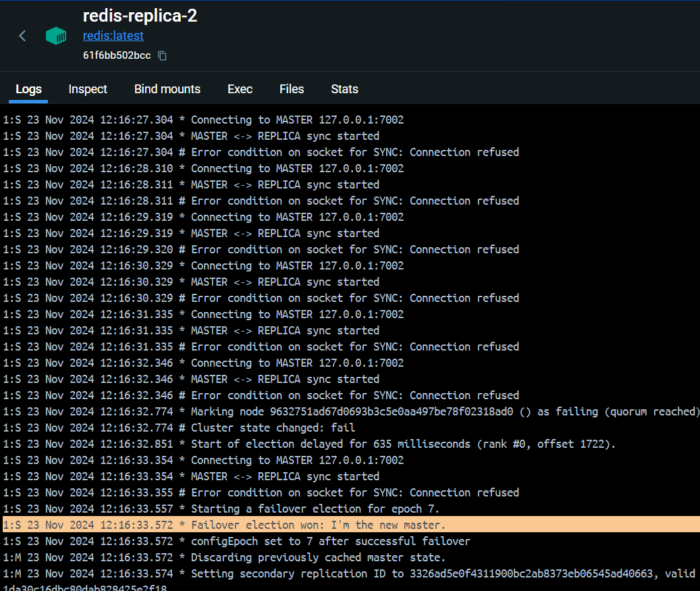Click 'Start of election delayed for 635 milliseconds' line

coord(309,444)
